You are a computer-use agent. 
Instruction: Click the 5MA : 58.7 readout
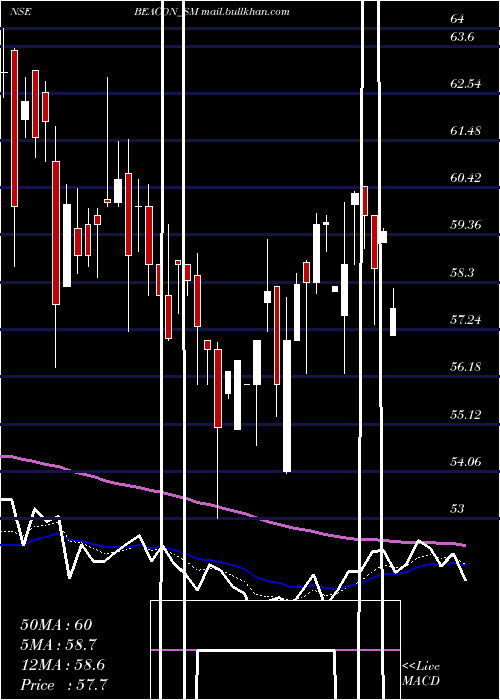58,645
